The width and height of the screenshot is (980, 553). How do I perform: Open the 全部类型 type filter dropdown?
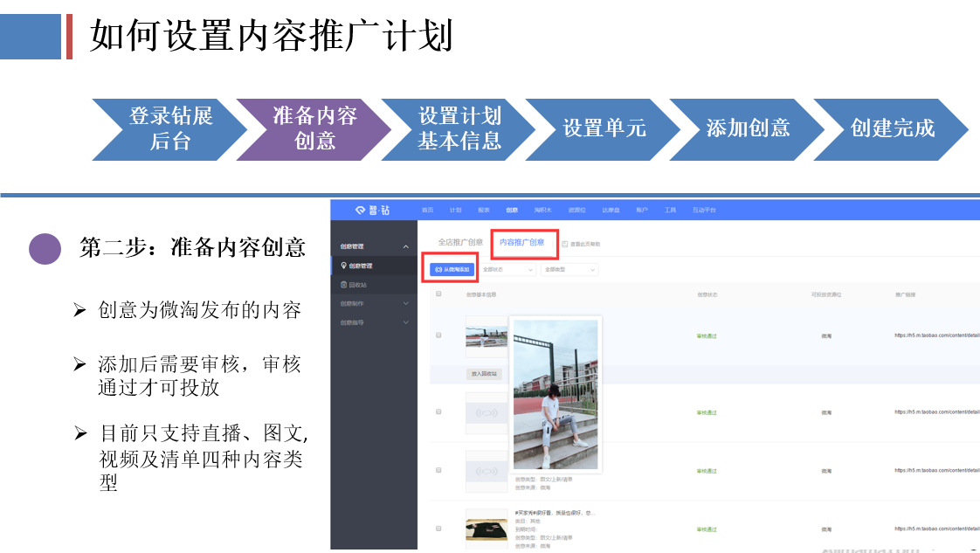[569, 269]
